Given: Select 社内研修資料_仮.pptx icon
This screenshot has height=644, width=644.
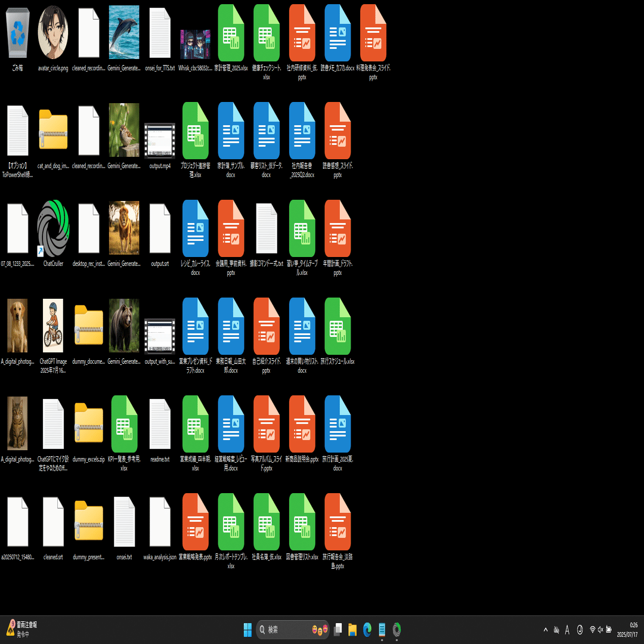Looking at the screenshot, I should tap(302, 33).
